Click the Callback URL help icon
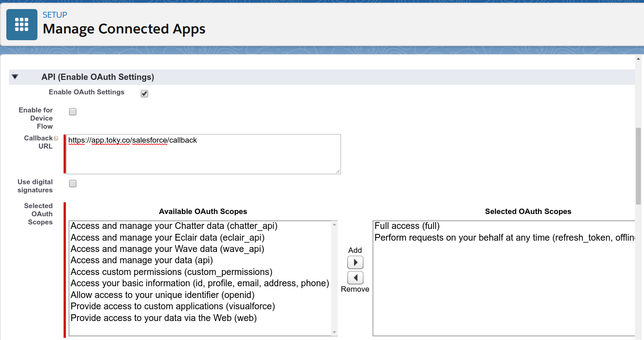 click(56, 139)
